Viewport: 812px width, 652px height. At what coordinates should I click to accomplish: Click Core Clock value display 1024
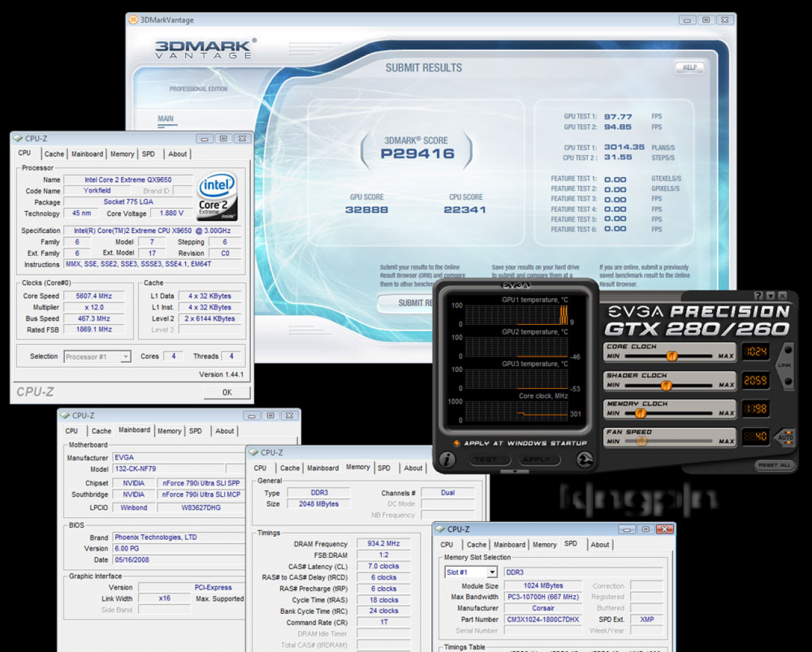[x=755, y=351]
